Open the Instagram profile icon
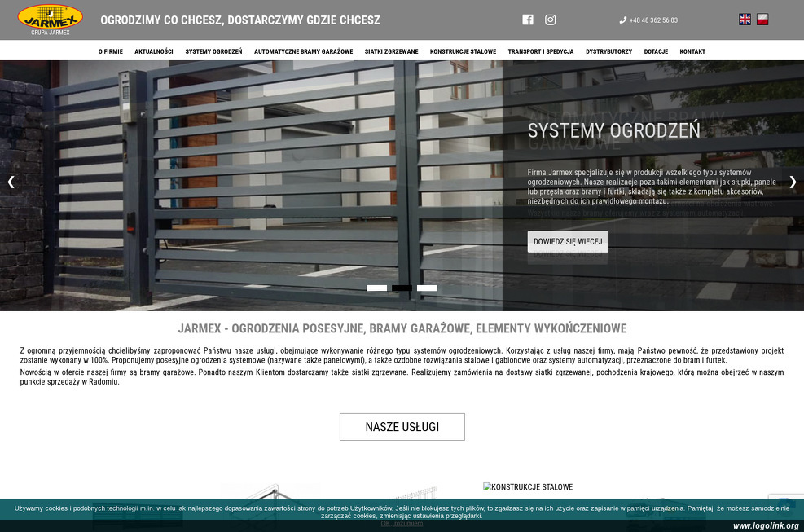The width and height of the screenshot is (804, 532). (x=550, y=20)
